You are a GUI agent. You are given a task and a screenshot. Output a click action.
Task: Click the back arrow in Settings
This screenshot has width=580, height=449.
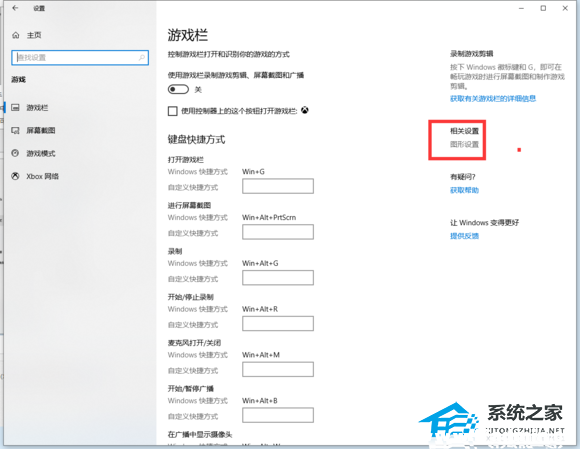15,8
